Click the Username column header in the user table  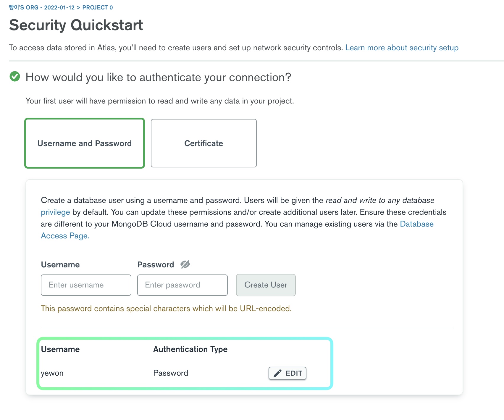point(60,349)
